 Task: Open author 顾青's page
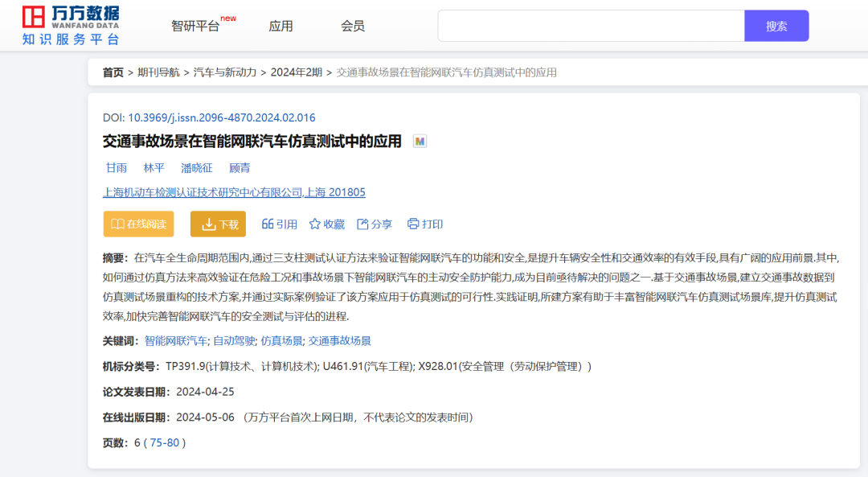click(x=240, y=168)
